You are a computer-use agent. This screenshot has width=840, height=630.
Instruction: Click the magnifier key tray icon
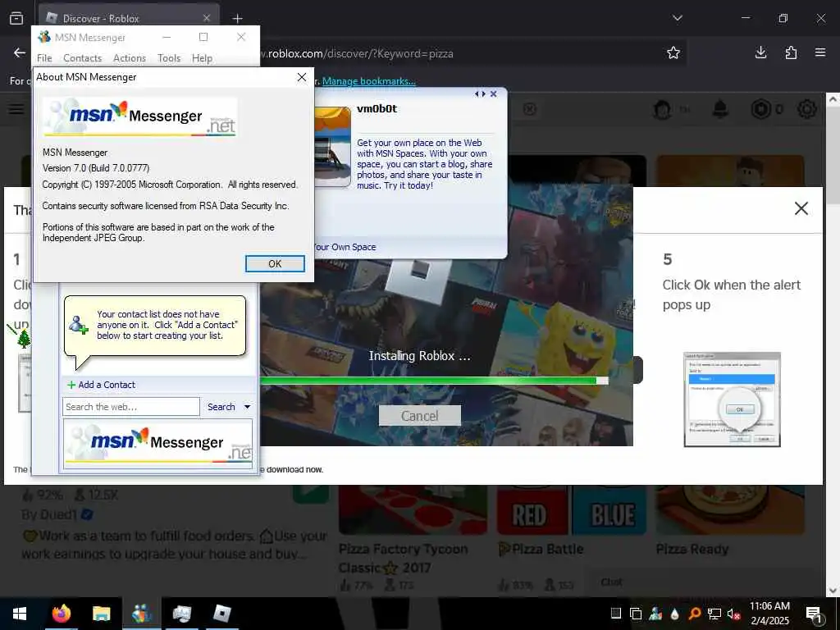pos(695,614)
